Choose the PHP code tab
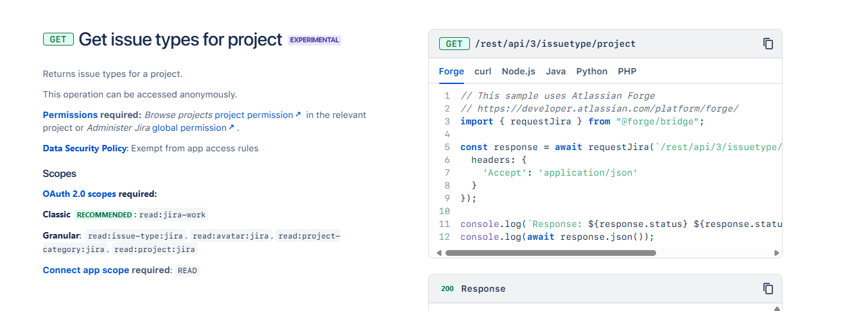 coord(627,71)
